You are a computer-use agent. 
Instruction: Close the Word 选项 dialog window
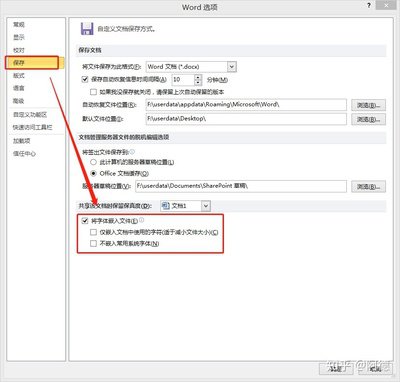(387, 5)
